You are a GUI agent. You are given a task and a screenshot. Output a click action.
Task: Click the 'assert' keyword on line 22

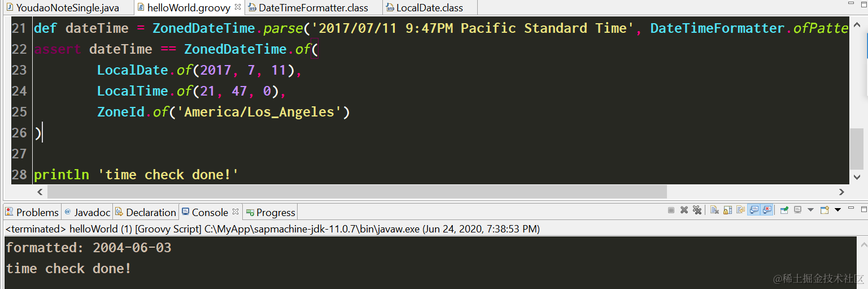[x=58, y=49]
